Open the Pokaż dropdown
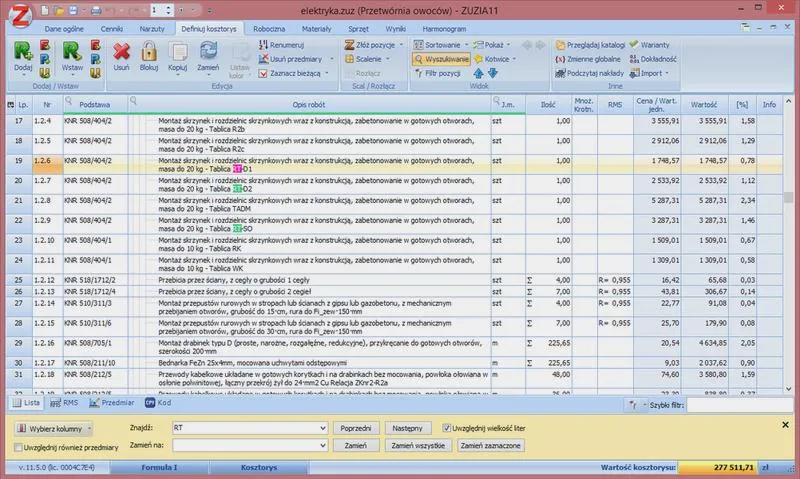 492,45
